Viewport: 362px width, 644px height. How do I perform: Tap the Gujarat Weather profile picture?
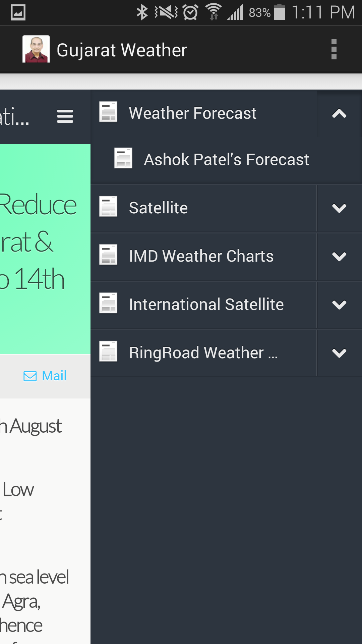pos(36,49)
